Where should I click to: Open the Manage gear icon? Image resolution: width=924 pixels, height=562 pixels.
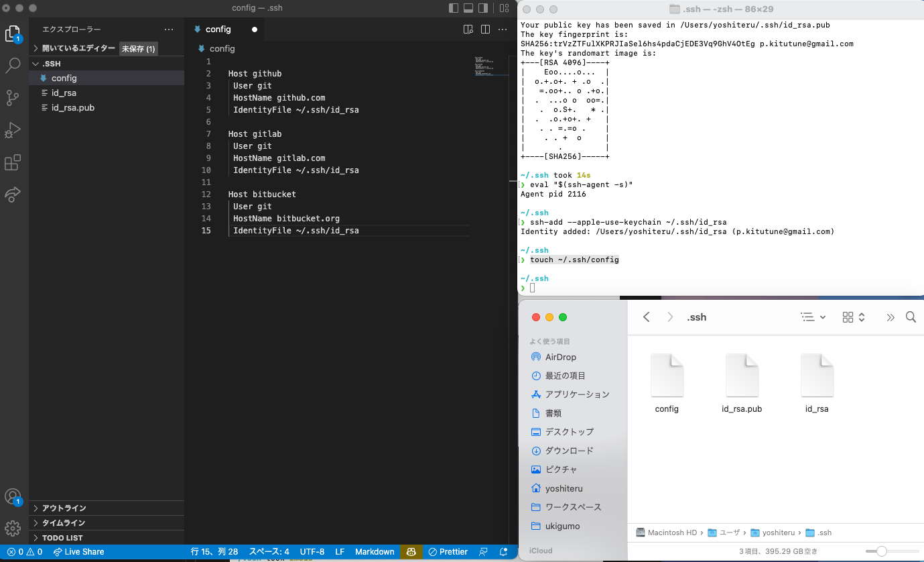coord(13,528)
